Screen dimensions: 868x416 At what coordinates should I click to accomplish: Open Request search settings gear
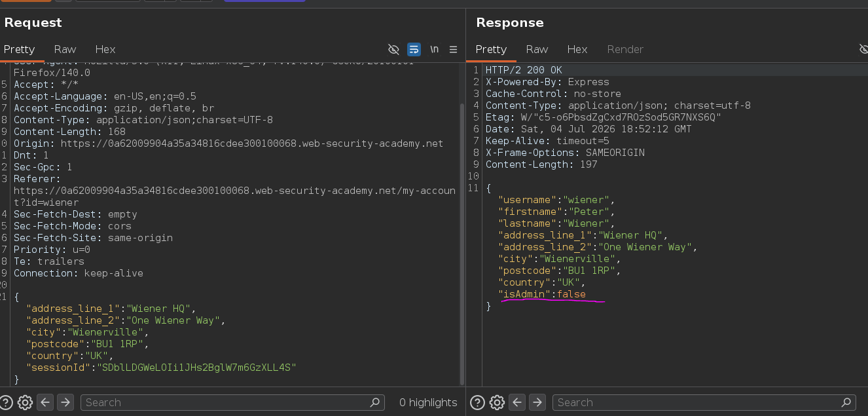coord(25,402)
